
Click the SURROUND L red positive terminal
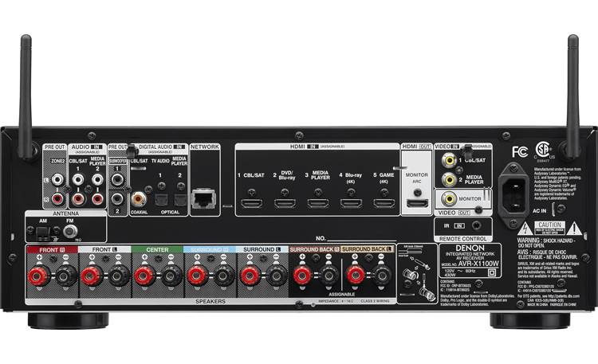pyautogui.click(x=250, y=276)
